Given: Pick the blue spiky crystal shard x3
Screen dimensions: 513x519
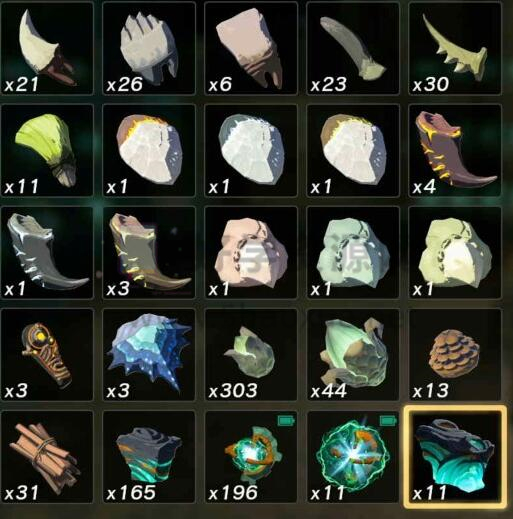Looking at the screenshot, I should [149, 355].
